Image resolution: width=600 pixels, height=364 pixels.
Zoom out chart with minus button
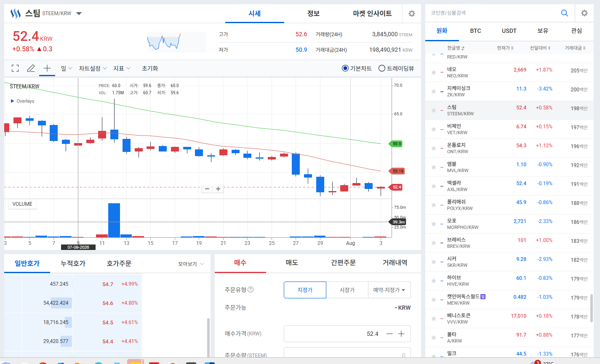click(x=207, y=189)
